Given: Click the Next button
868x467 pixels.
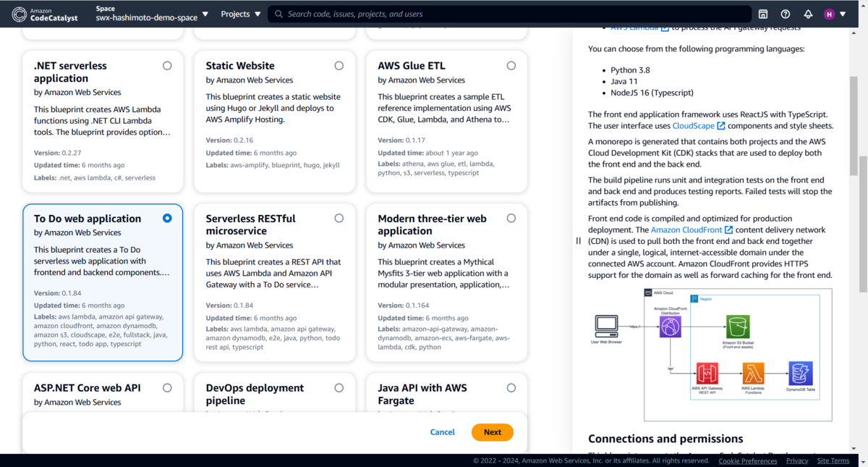Looking at the screenshot, I should point(493,432).
